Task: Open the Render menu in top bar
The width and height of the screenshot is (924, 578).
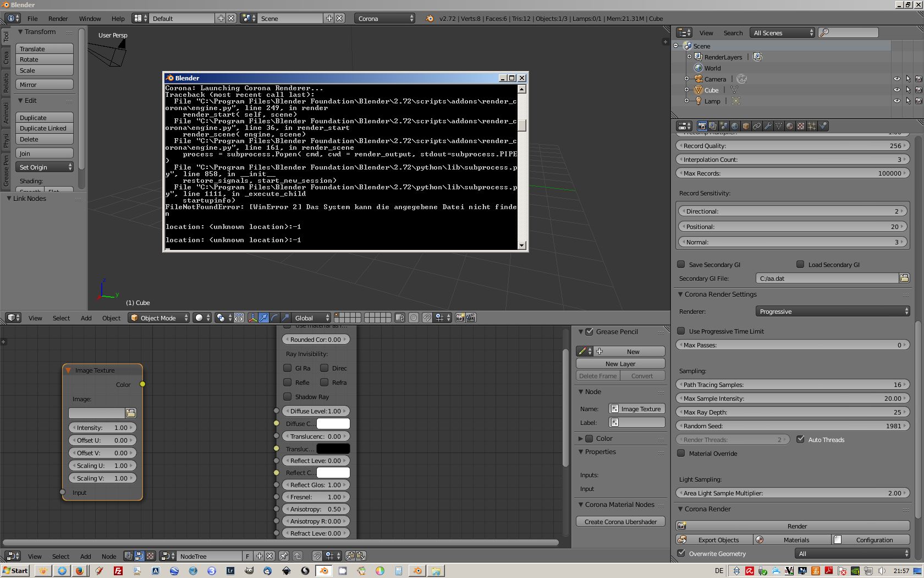Action: click(x=58, y=18)
